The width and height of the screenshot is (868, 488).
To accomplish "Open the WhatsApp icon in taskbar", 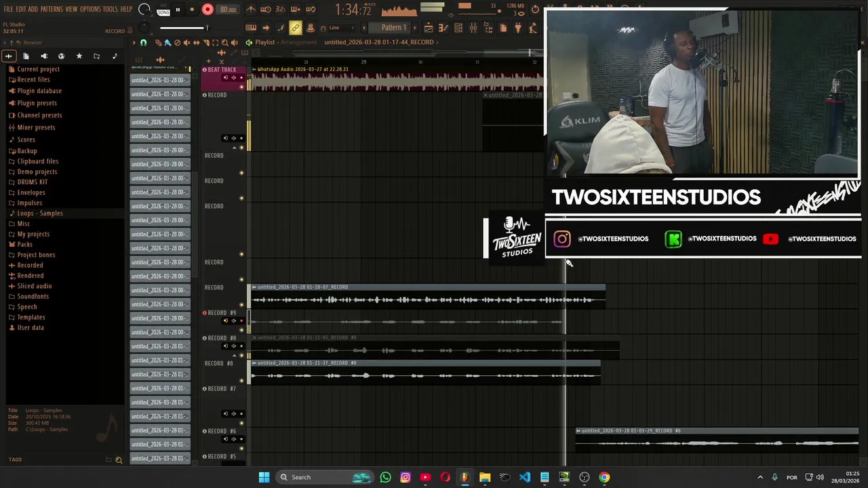I will 385,477.
